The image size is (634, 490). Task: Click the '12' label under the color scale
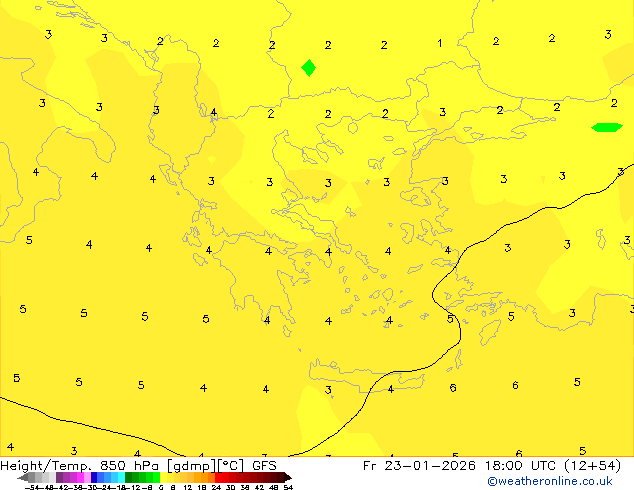point(188,488)
